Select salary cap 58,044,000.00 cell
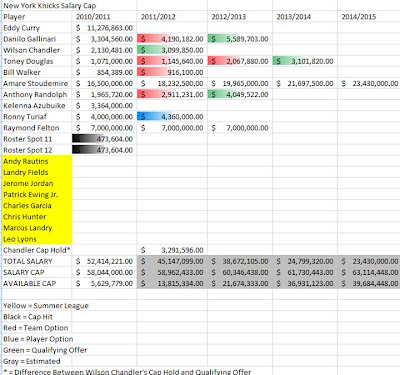 104,272
